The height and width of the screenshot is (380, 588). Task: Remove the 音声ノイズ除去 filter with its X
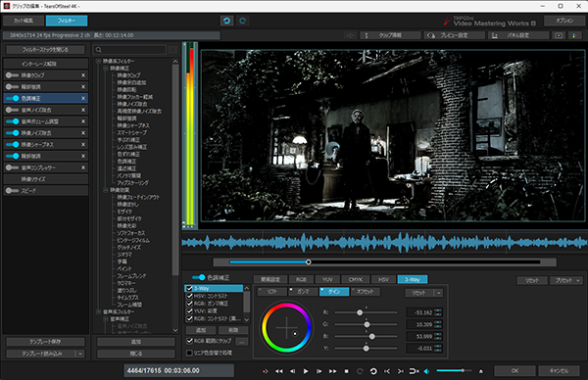pos(83,110)
